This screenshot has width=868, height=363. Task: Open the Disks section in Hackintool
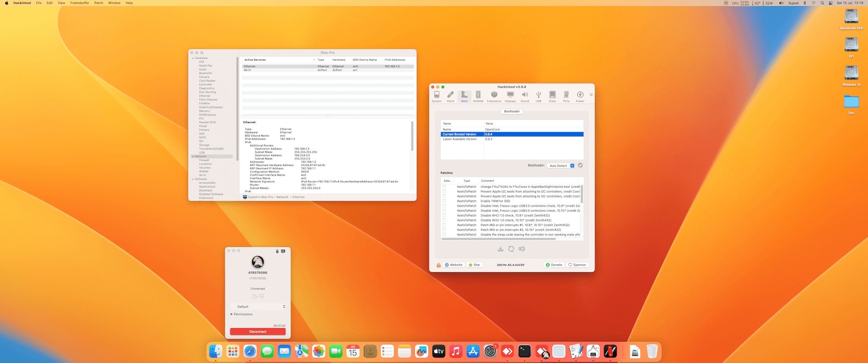tap(552, 97)
